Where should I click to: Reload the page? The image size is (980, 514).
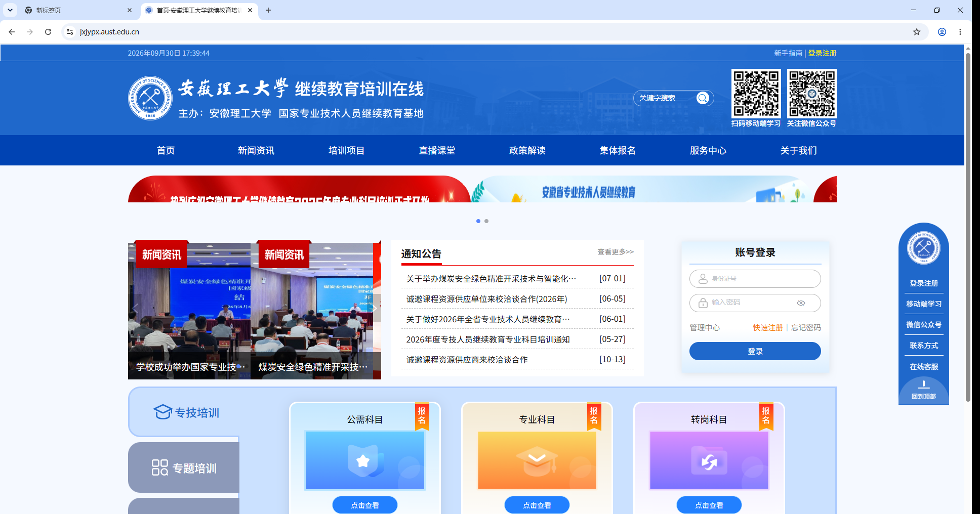click(x=48, y=32)
